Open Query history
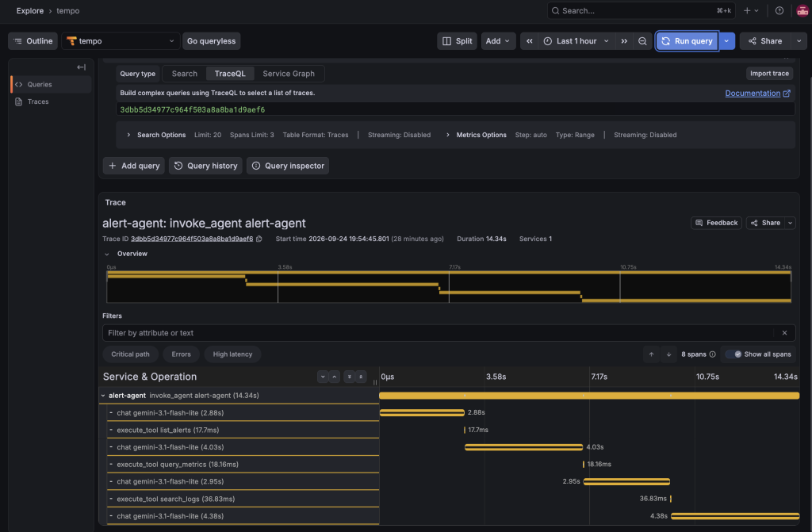Viewport: 812px width, 532px height. 205,166
